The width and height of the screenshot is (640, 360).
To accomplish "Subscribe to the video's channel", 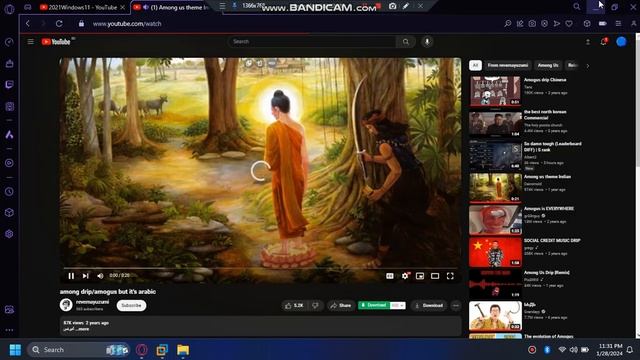I will [131, 305].
